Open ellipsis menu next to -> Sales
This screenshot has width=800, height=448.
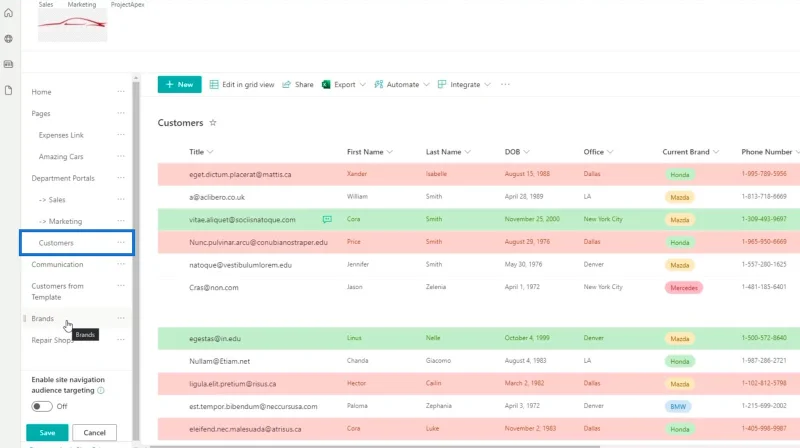point(121,199)
